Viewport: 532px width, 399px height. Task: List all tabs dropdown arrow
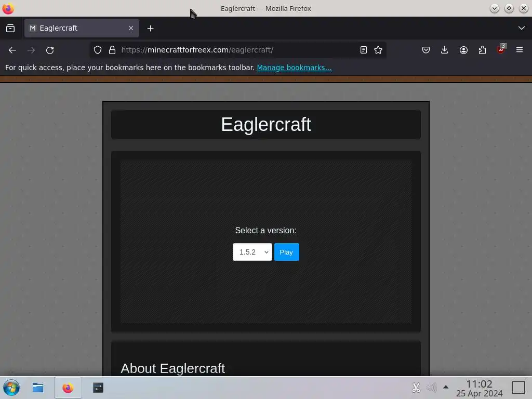click(x=522, y=28)
